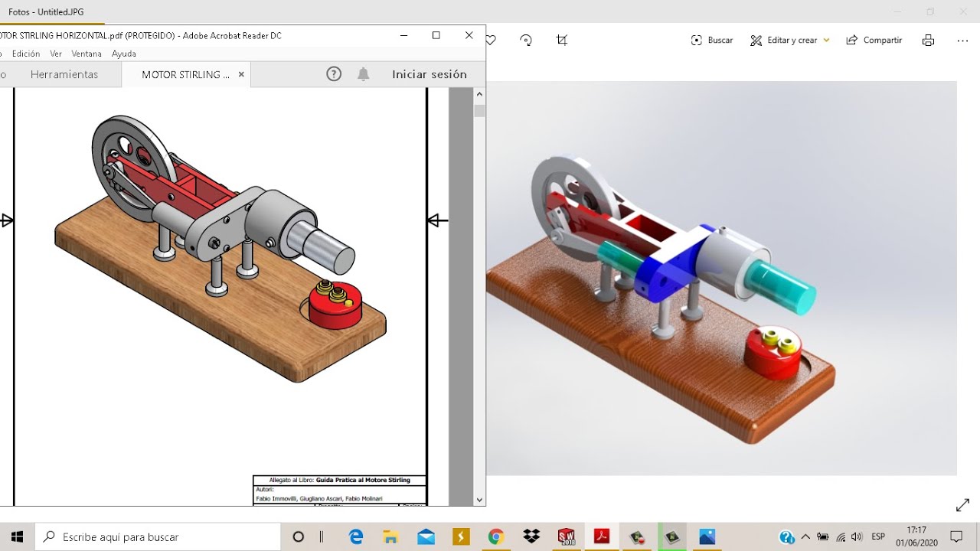
Task: Open the volume speaker tray icon
Action: [857, 536]
